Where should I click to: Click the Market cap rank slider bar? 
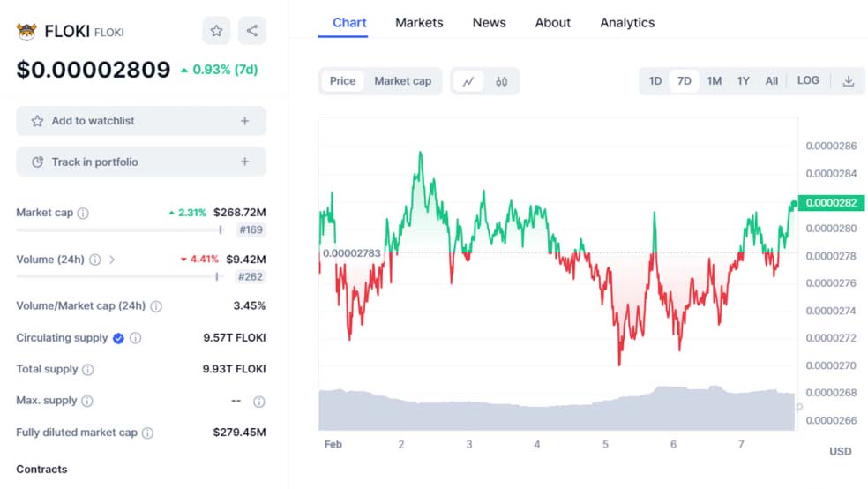(118, 230)
